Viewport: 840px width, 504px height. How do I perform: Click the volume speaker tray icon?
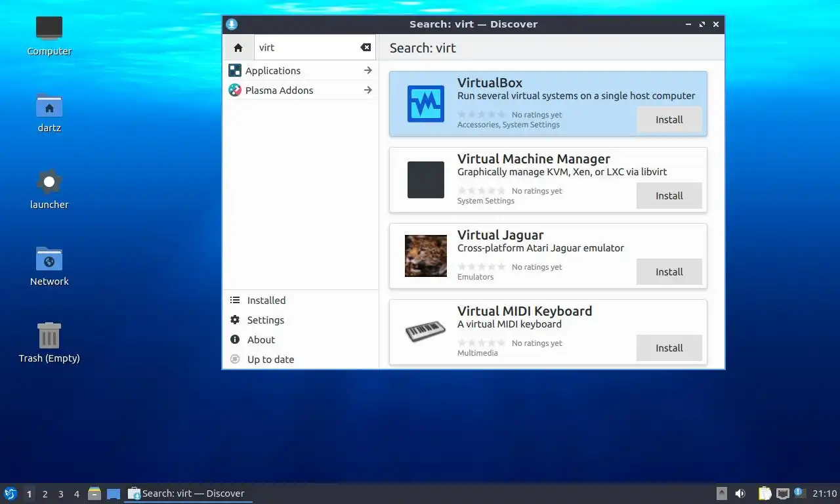click(x=740, y=493)
